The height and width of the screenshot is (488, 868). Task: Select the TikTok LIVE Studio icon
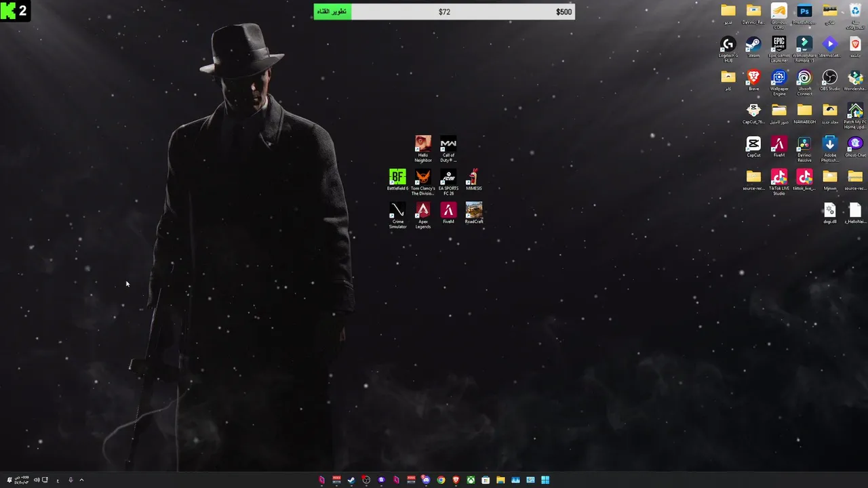pyautogui.click(x=779, y=182)
